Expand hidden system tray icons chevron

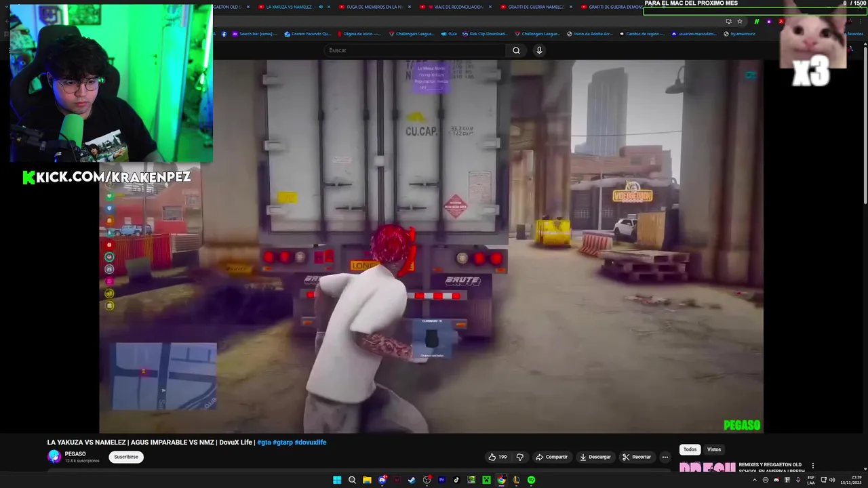pos(755,480)
